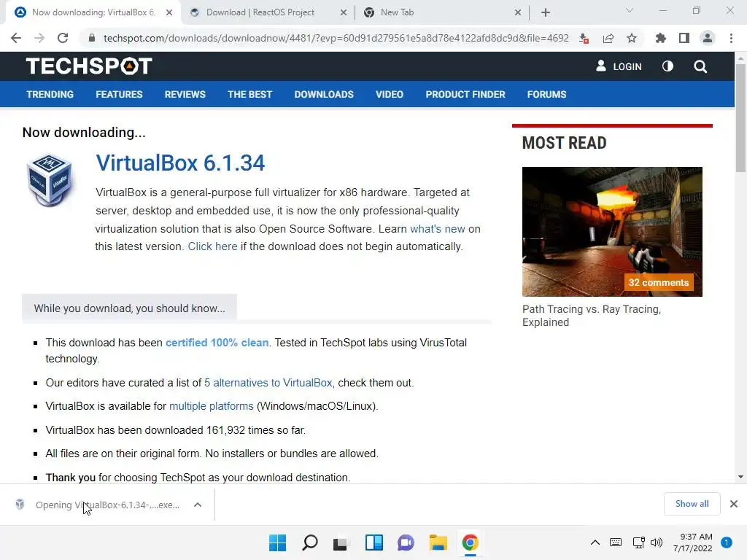Expand the download item options chevron
The height and width of the screenshot is (560, 747).
click(x=198, y=505)
